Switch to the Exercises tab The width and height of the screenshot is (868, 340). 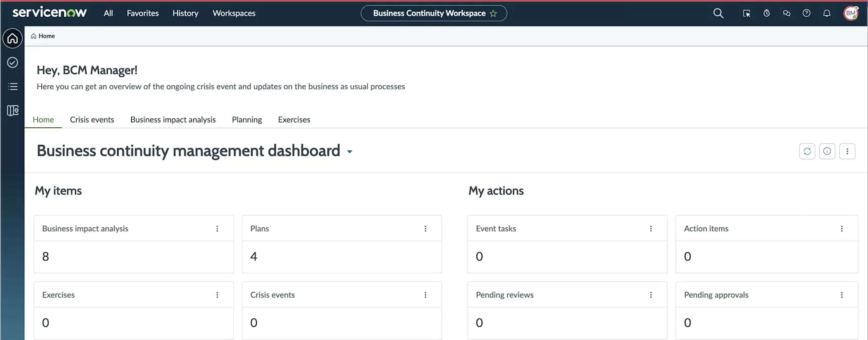[x=294, y=119]
